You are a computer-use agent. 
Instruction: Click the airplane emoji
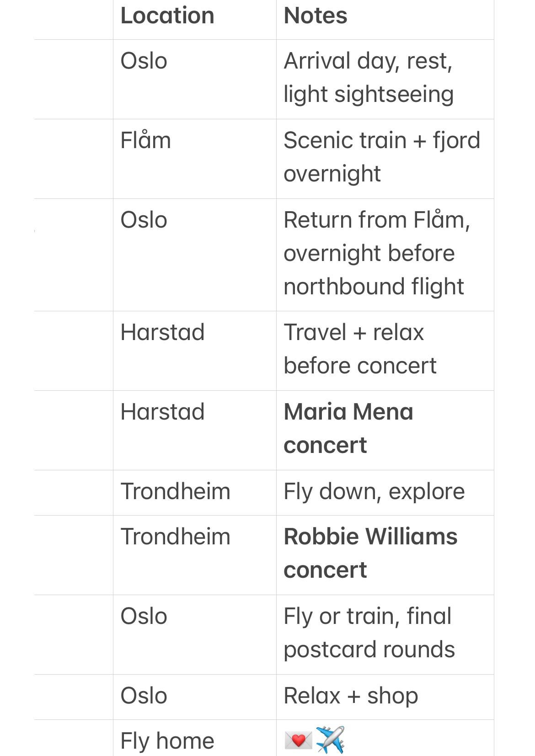pyautogui.click(x=330, y=740)
